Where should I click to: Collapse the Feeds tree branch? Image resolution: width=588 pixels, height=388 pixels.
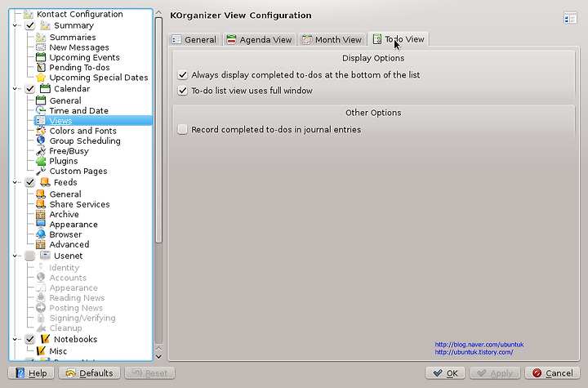click(15, 182)
